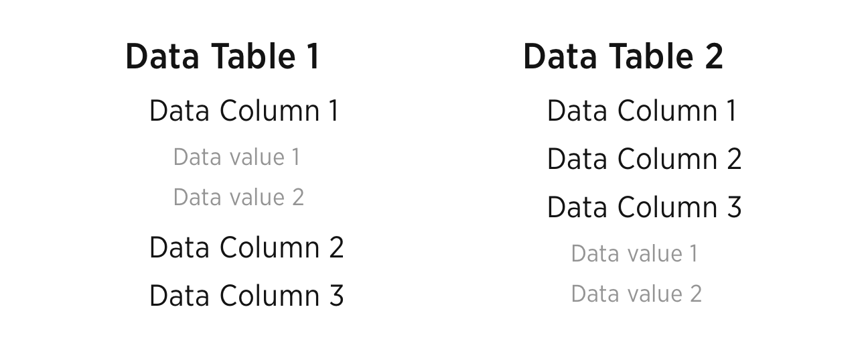Select the Data Table 1 heading
Screen dimensions: 868x350
coord(223,56)
